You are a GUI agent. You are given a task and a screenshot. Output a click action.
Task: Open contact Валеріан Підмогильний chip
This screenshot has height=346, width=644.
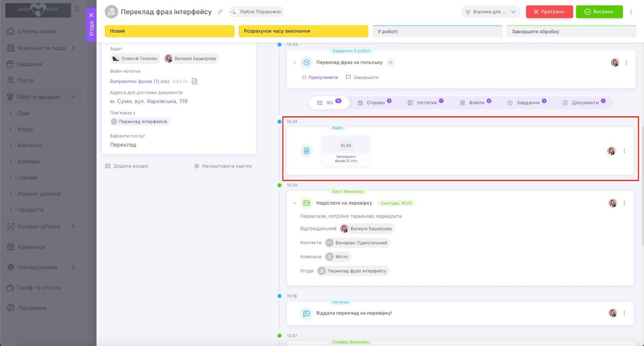click(357, 243)
